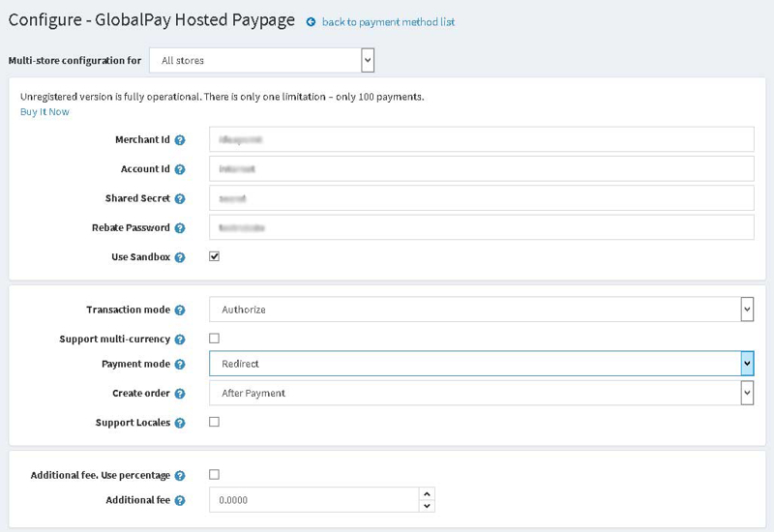This screenshot has height=532, width=774.
Task: Open help icon next to Additional fee. Use percentage
Action: coord(180,476)
